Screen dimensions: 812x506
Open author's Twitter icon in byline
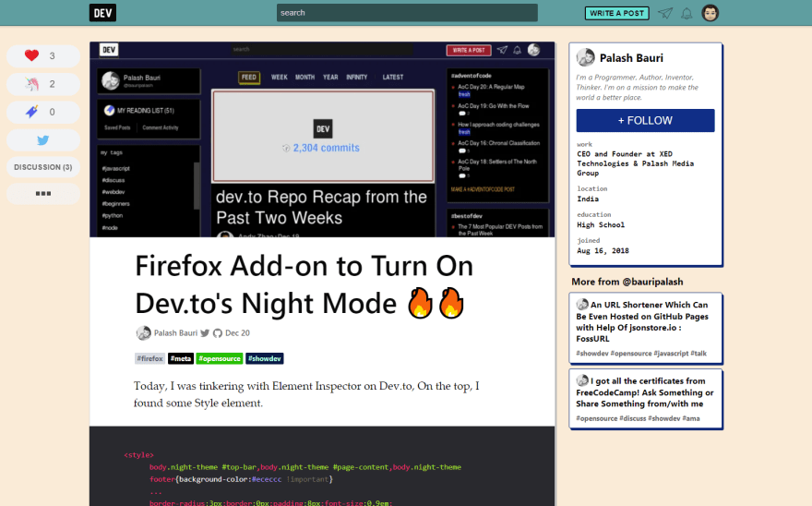(205, 332)
